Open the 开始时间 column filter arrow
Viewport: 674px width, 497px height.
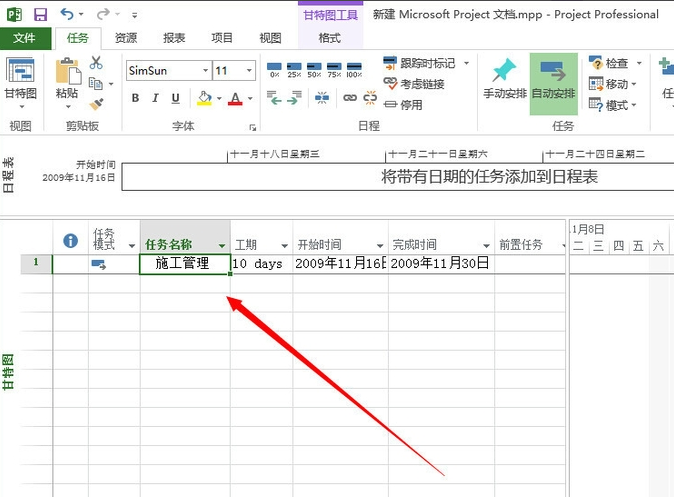(380, 245)
